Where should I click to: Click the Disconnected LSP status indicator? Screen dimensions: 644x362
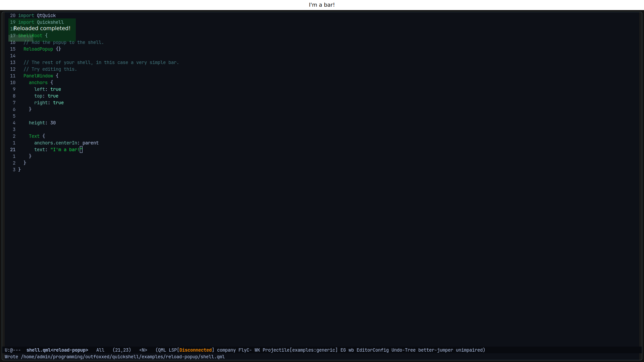click(195, 350)
